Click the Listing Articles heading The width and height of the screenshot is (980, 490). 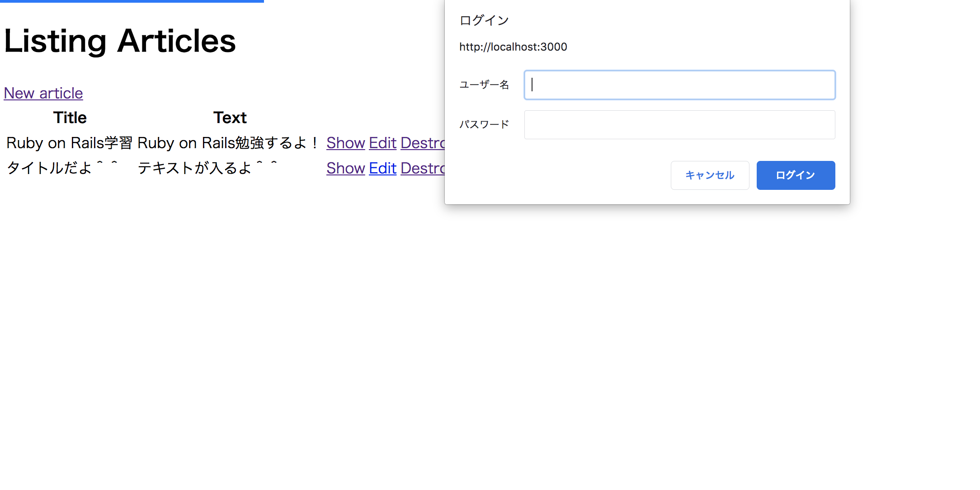click(120, 41)
